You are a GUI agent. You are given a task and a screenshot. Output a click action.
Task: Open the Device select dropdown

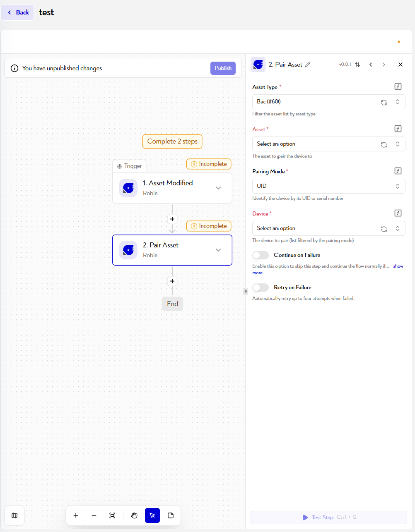click(x=329, y=228)
